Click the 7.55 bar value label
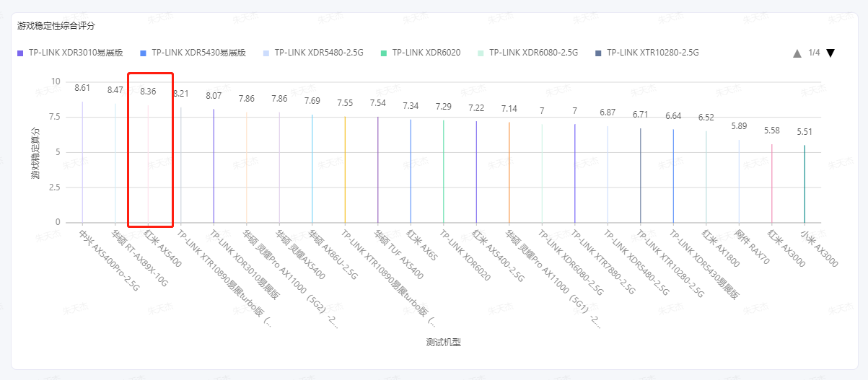The width and height of the screenshot is (868, 380). coord(345,103)
